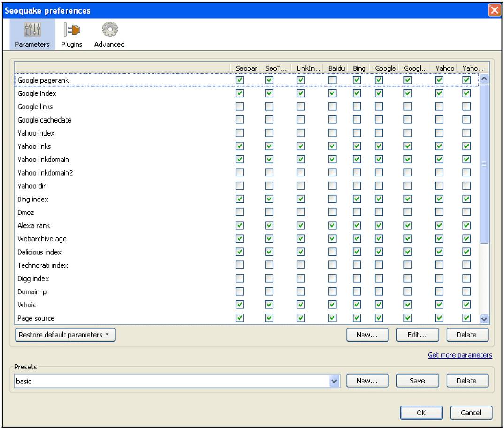Enable Dmoz for Seobar

coord(240,212)
